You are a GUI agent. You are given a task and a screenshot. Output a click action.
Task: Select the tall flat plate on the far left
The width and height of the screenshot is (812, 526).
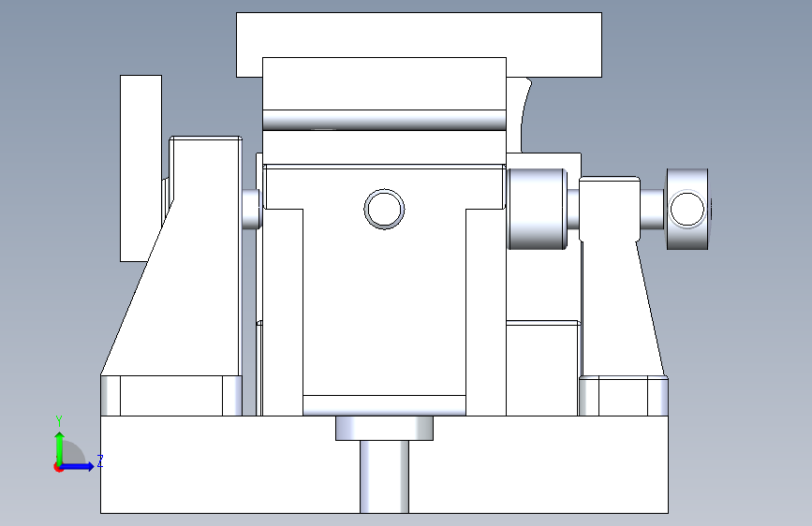140,168
